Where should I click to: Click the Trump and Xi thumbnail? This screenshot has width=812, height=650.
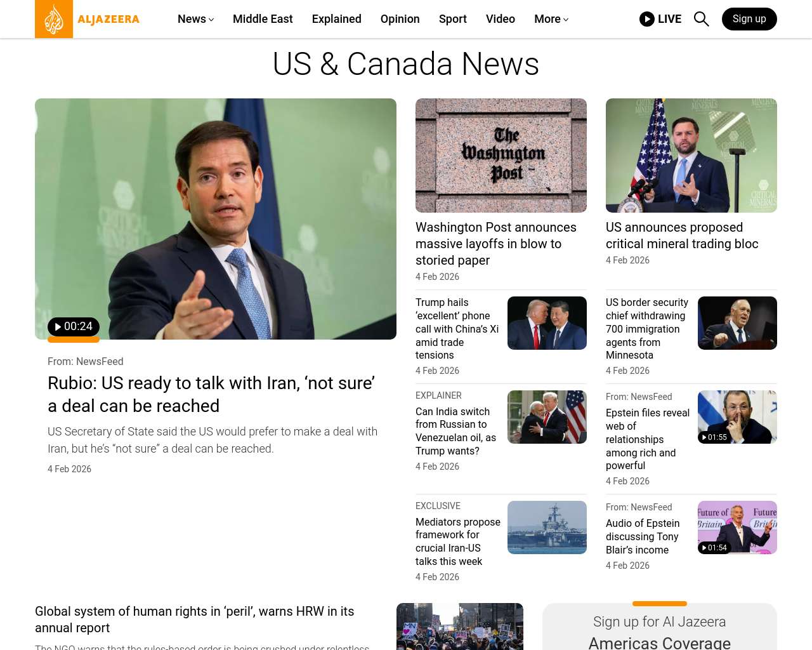coord(547,323)
